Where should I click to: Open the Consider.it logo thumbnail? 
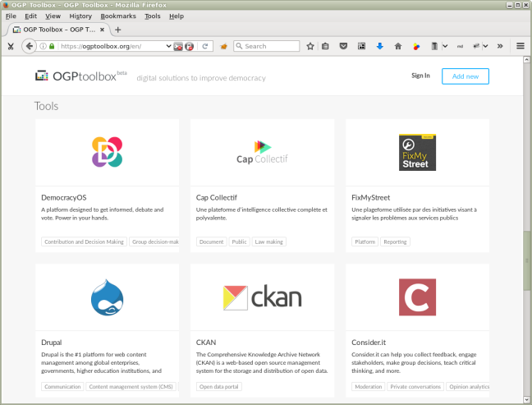point(417,297)
